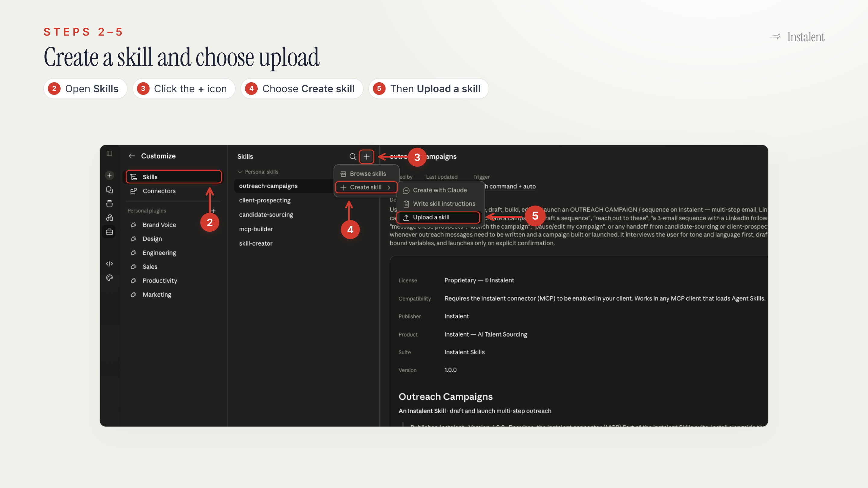Open the chats bubble icon in left rail
Image resolution: width=868 pixels, height=488 pixels.
point(109,189)
